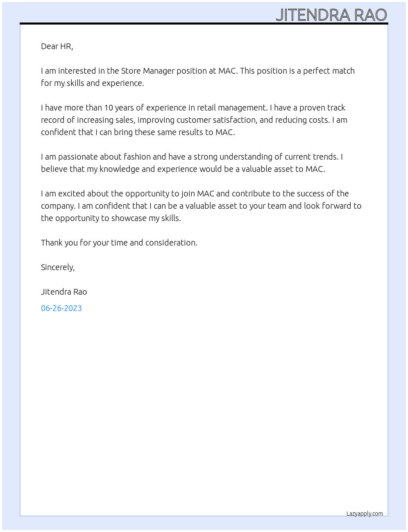The image size is (408, 532).
Task: Click the 'Sincerely,' closing text
Action: 58,267
